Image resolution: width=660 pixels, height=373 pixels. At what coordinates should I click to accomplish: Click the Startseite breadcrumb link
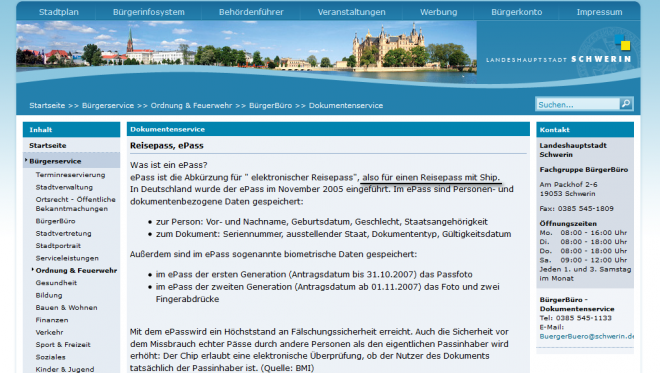47,105
